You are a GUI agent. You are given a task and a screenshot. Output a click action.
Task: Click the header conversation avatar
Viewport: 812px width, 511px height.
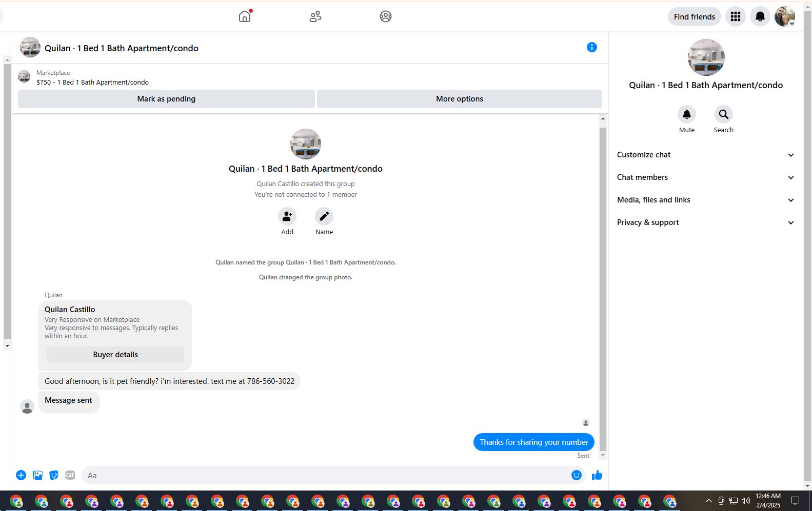(30, 47)
